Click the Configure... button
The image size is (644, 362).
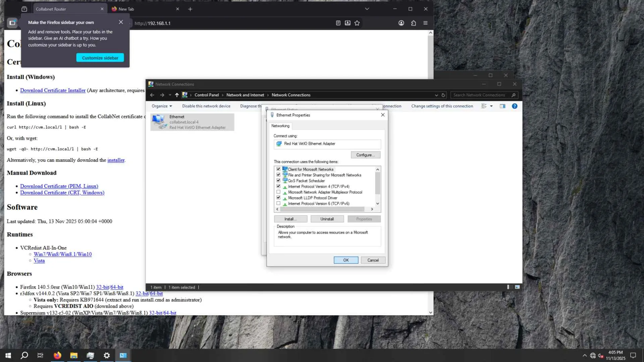tap(365, 155)
